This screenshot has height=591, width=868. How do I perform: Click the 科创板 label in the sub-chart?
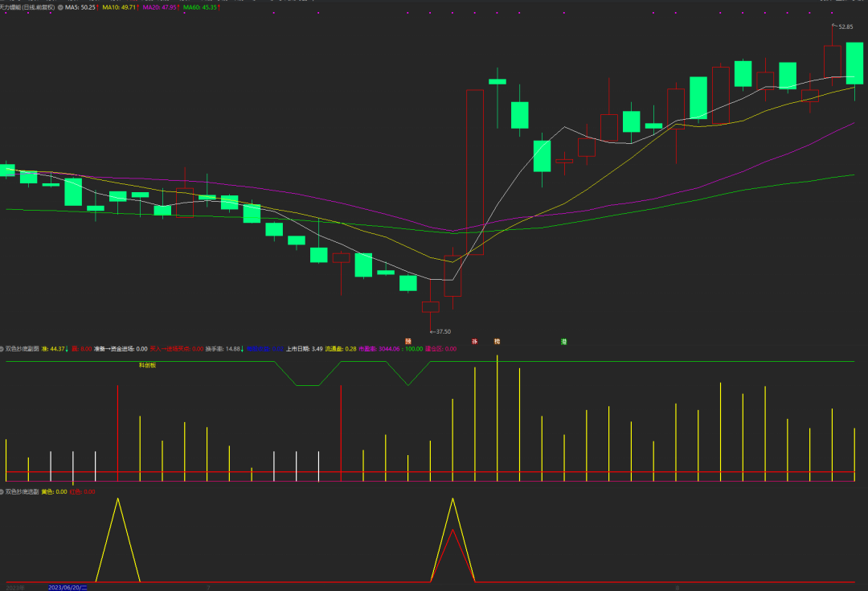tap(146, 364)
